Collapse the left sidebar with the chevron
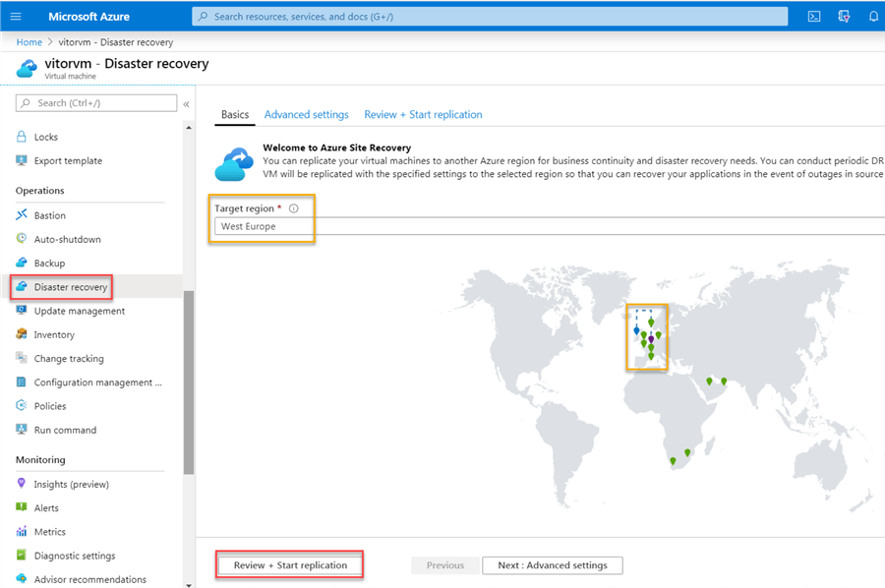The image size is (885, 588). pos(187,103)
